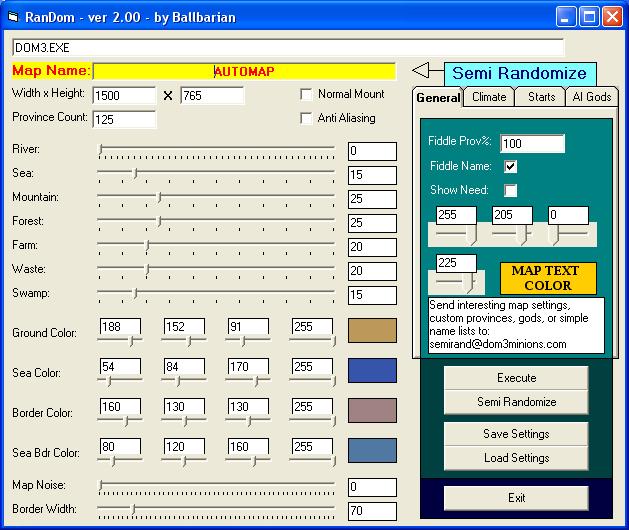Click the Province Count input field
Viewport: 629px width, 530px height.
click(124, 119)
